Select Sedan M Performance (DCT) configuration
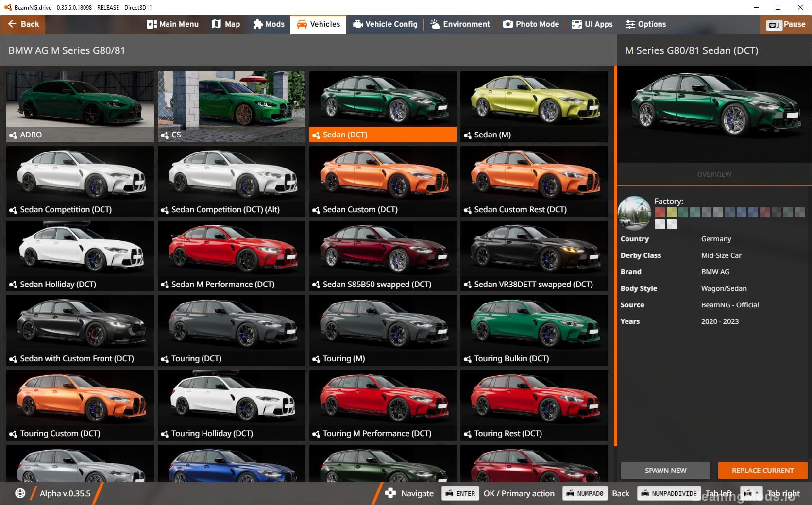 point(232,256)
